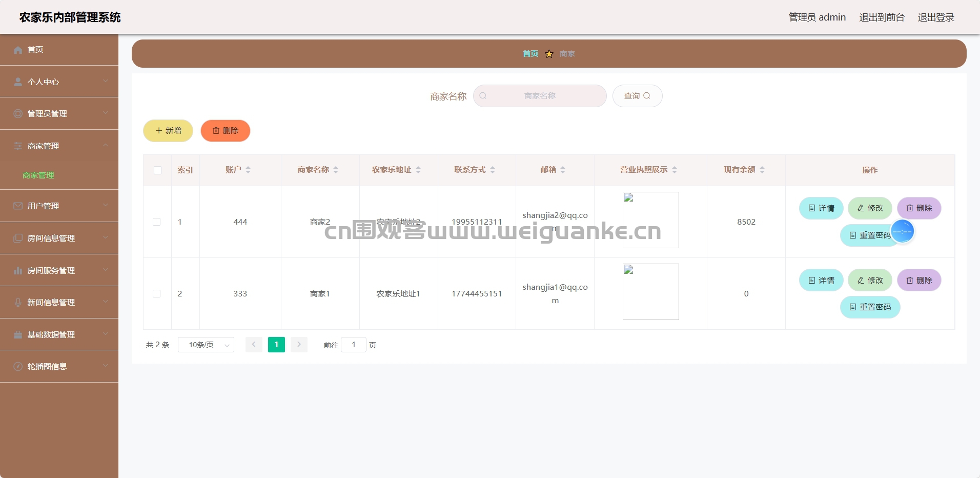Click the balance value 8502
This screenshot has width=980, height=478.
tap(746, 222)
